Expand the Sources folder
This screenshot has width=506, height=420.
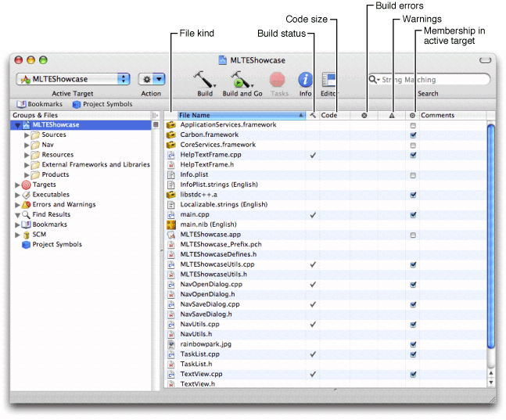27,135
